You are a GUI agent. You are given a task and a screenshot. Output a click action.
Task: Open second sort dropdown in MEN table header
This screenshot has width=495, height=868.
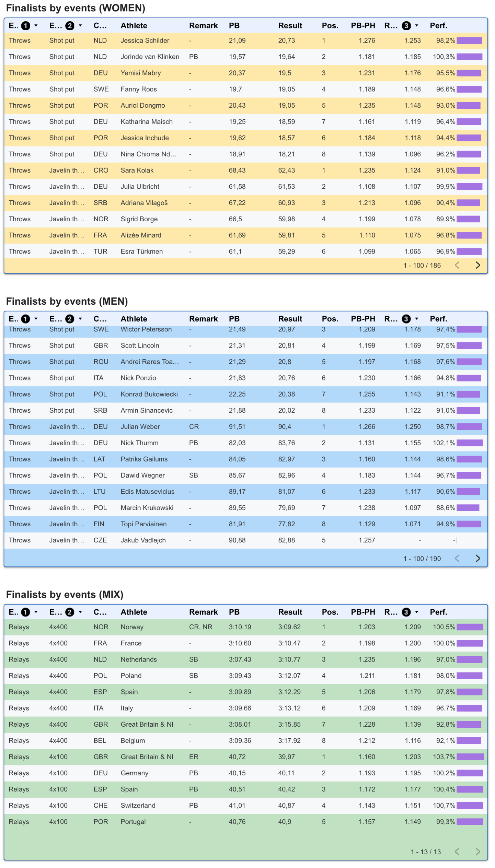pos(80,319)
